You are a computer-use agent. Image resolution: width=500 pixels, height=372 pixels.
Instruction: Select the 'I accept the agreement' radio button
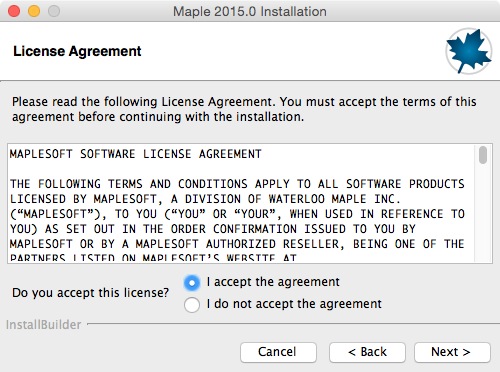tap(192, 283)
